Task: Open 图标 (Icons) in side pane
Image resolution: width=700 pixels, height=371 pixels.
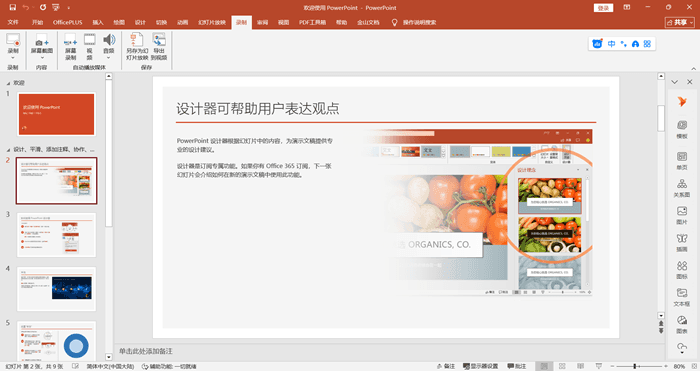Action: (682, 270)
